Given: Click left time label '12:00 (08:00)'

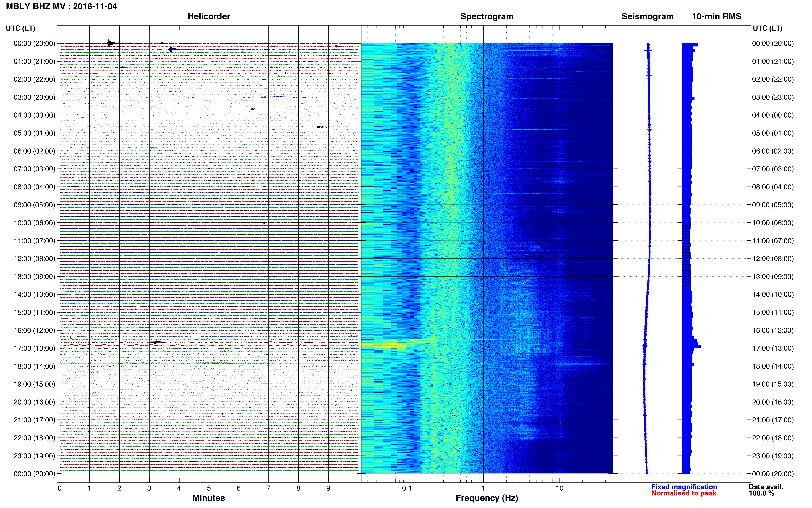Looking at the screenshot, I should tap(34, 259).
